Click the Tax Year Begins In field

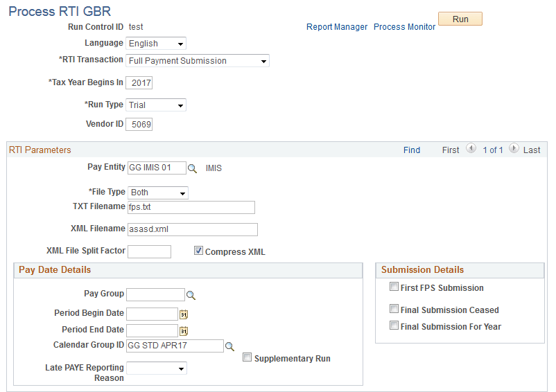coord(139,83)
